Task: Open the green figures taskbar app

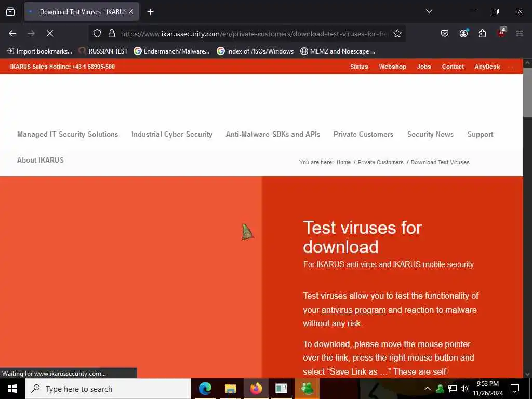Action: coord(307,389)
